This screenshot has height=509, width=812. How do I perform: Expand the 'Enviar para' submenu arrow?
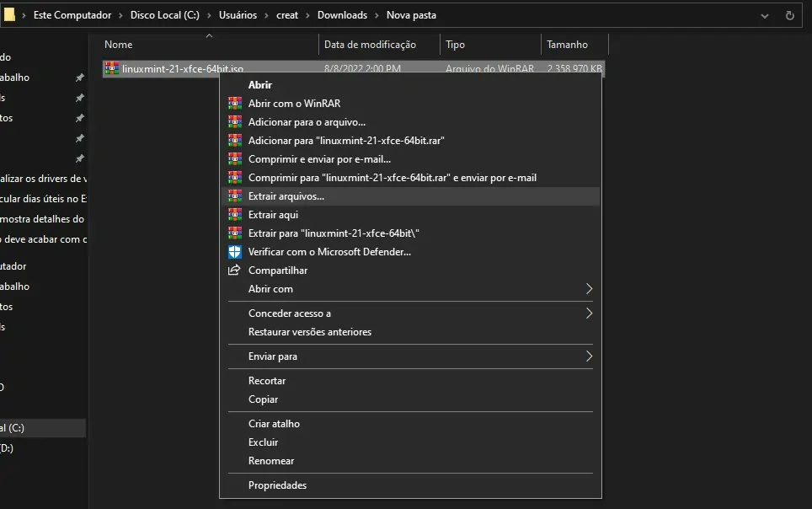(x=589, y=356)
